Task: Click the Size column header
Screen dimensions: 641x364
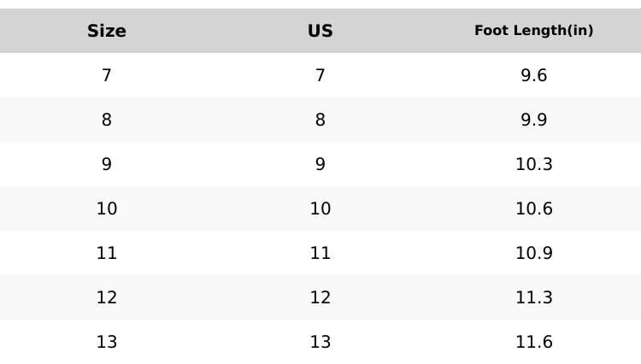Action: [x=107, y=31]
